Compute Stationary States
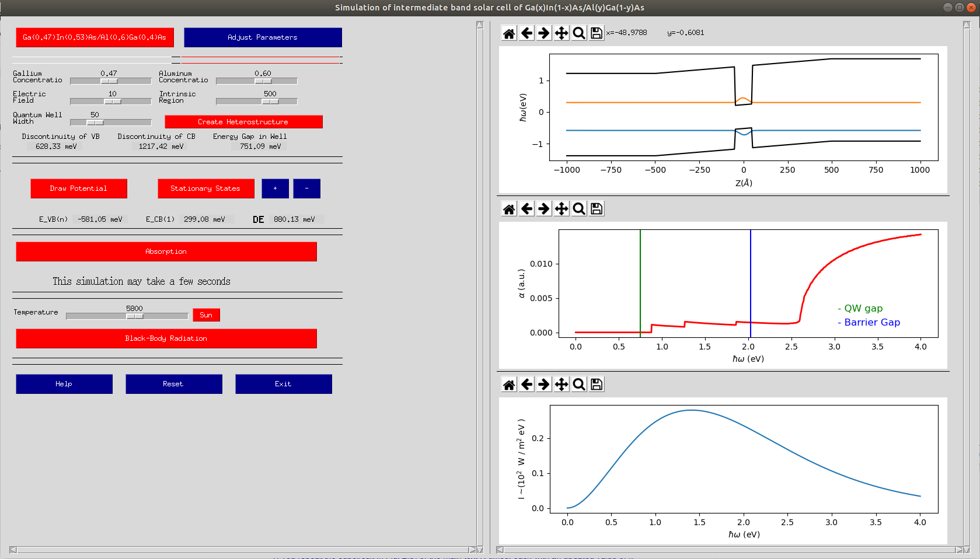The height and width of the screenshot is (559, 980). point(206,188)
